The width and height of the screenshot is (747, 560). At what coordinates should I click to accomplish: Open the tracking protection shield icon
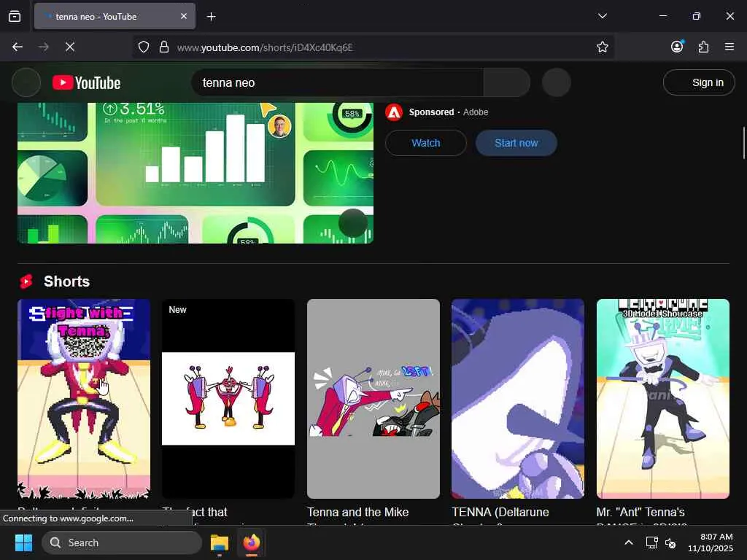(x=144, y=47)
